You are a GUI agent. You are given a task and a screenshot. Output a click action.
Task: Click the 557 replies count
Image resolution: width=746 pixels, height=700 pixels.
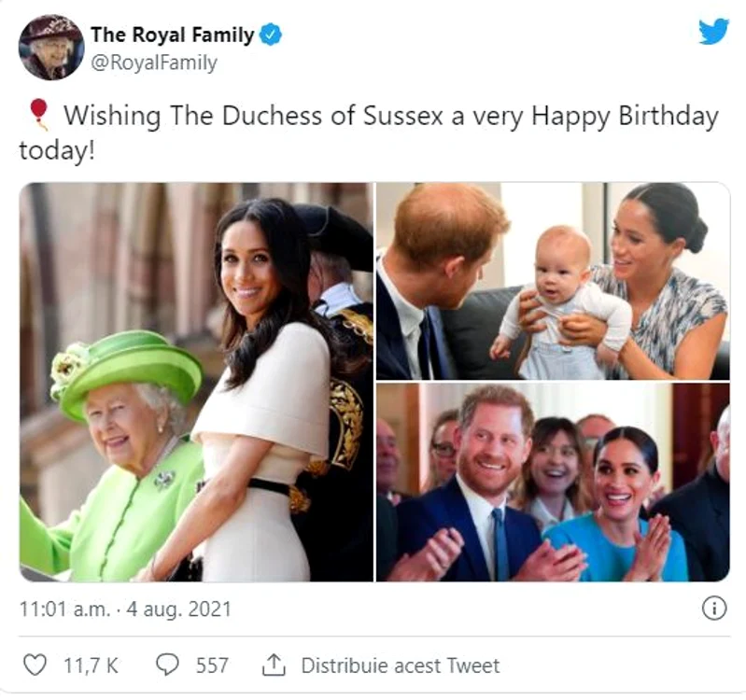click(x=212, y=665)
